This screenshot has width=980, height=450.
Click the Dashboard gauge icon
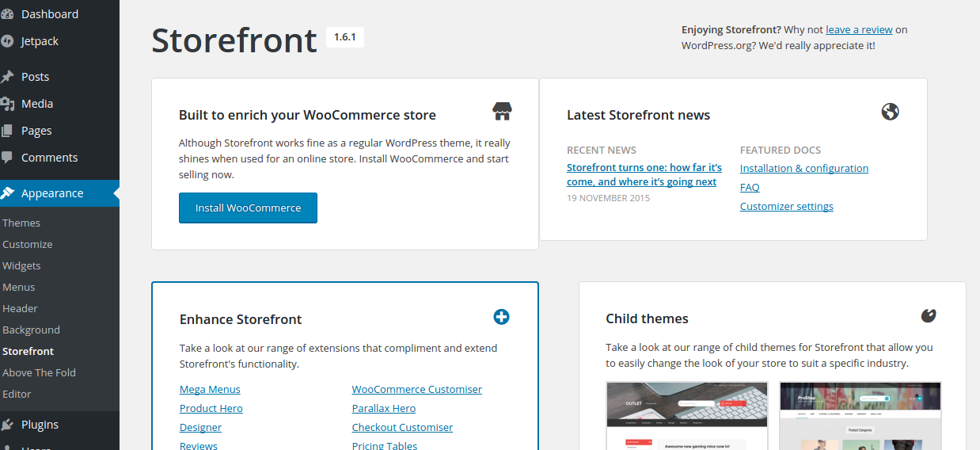tap(7, 14)
